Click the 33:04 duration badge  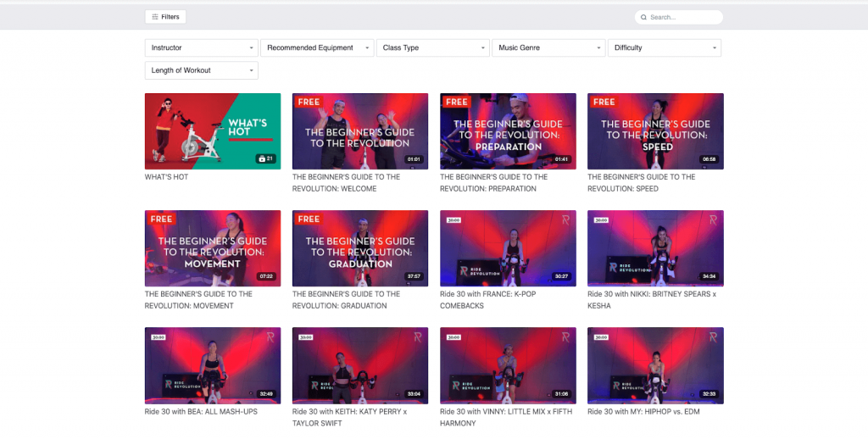(414, 394)
